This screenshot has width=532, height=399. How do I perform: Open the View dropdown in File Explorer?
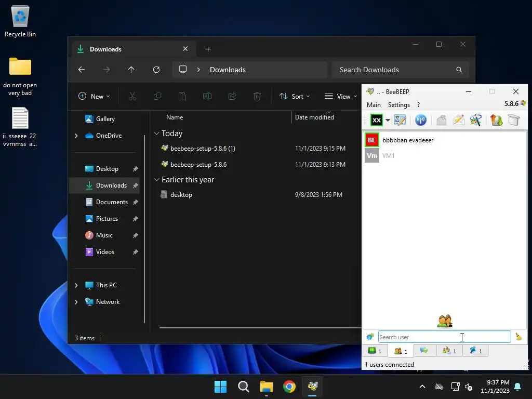click(x=341, y=96)
